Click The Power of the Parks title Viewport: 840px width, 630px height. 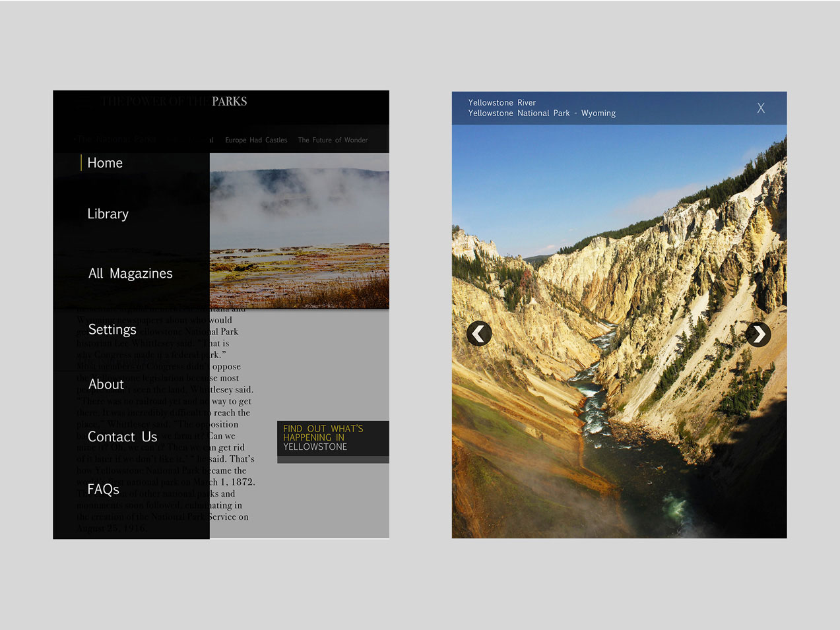174,102
